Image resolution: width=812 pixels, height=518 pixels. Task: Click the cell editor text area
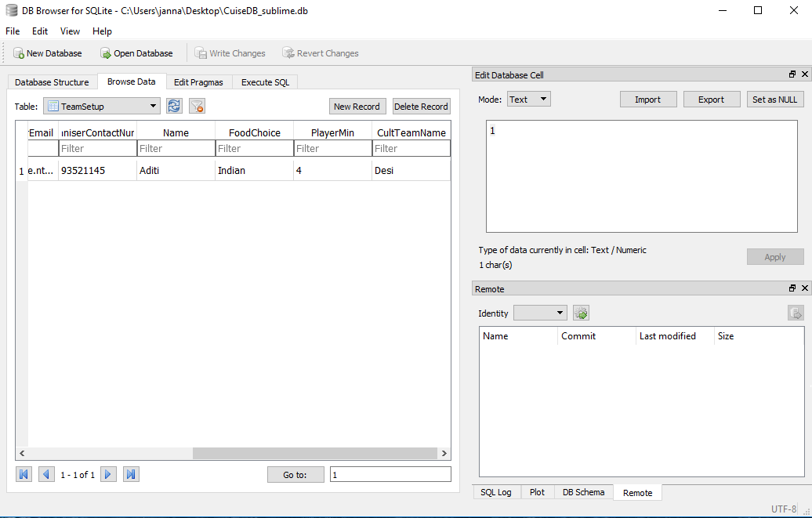642,176
